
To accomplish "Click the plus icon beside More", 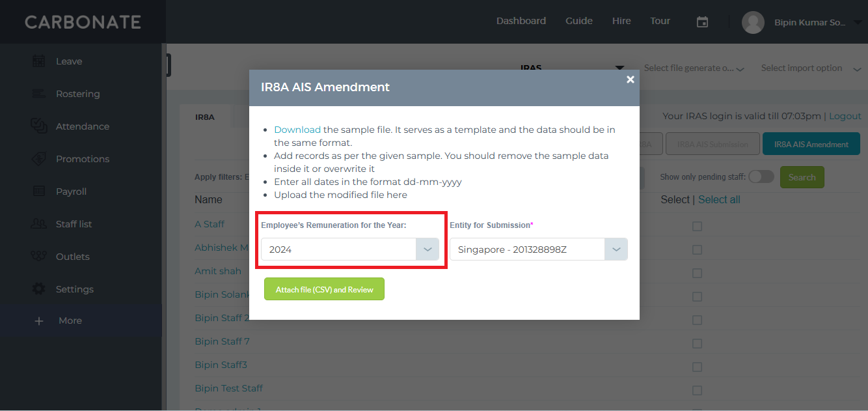I will click(x=38, y=320).
